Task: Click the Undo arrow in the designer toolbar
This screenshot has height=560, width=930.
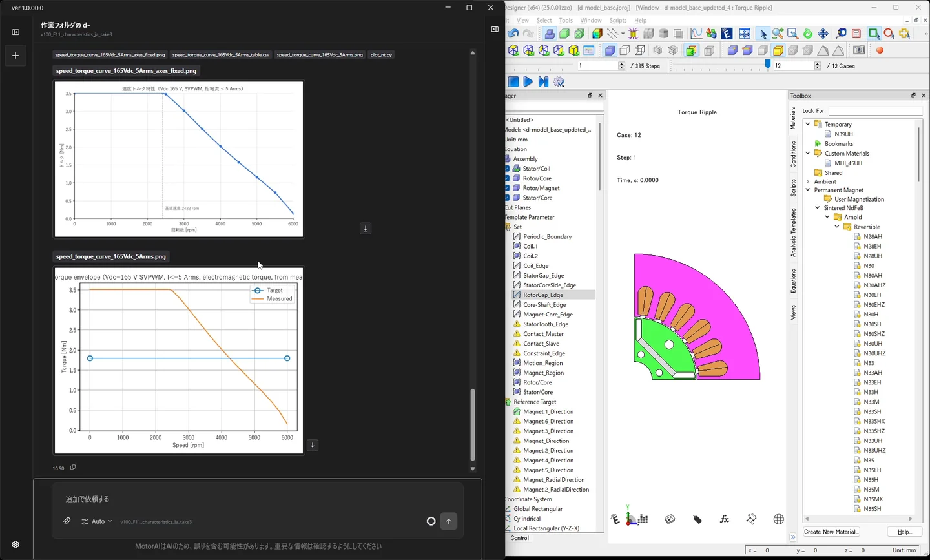Action: [x=513, y=34]
